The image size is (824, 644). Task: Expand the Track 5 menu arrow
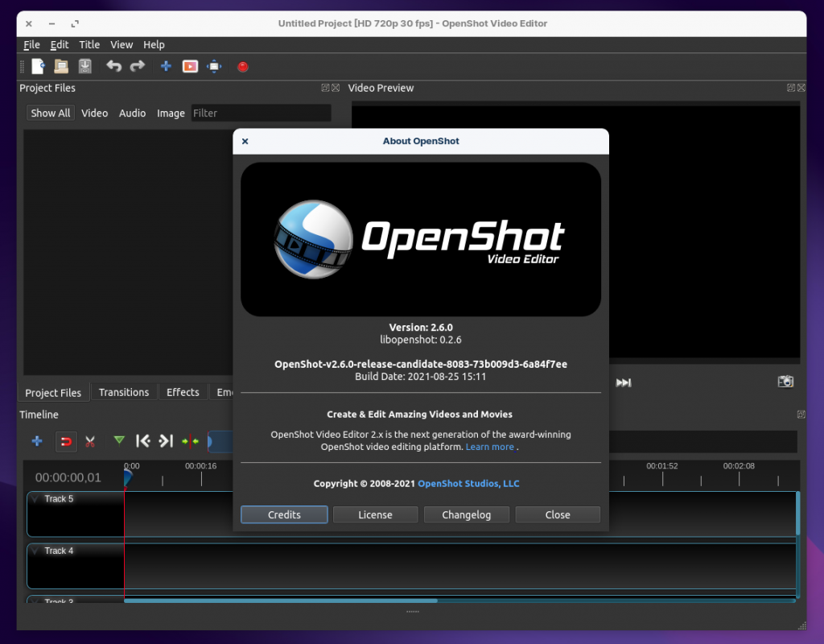tap(35, 499)
